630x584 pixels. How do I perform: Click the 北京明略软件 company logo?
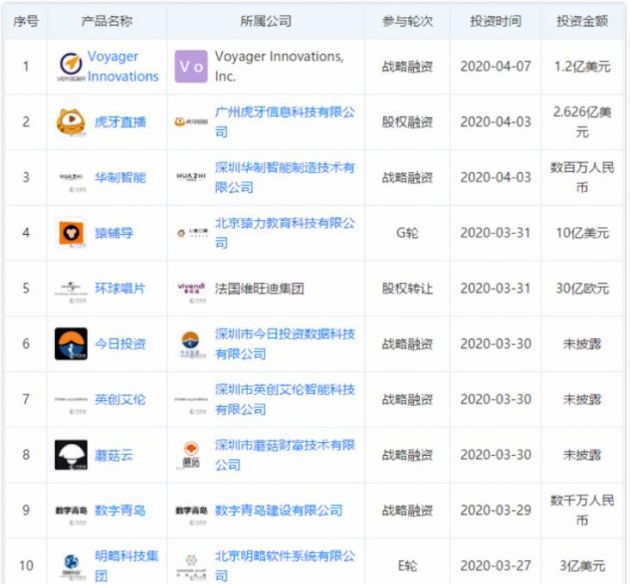(x=191, y=566)
